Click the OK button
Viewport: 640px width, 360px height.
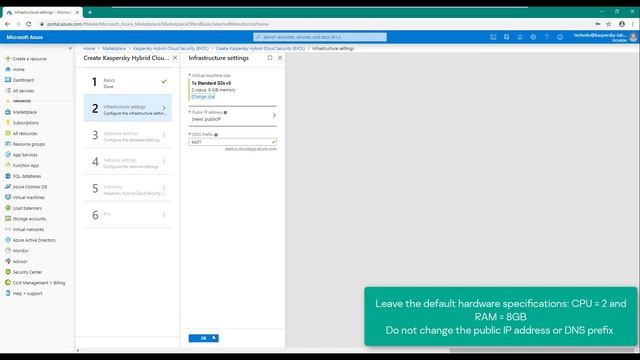203,338
